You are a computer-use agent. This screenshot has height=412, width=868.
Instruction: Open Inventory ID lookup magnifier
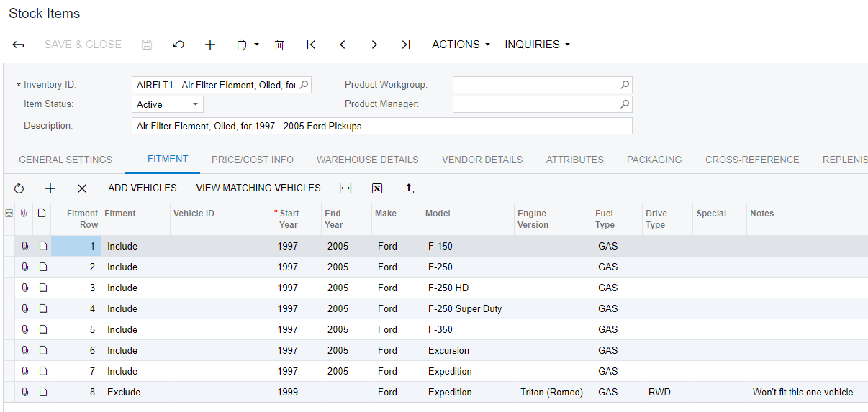point(304,85)
